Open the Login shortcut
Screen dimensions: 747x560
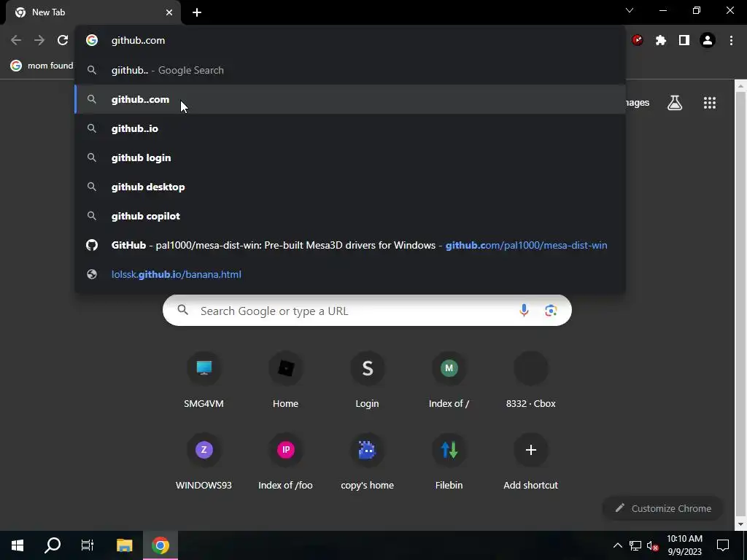point(368,380)
